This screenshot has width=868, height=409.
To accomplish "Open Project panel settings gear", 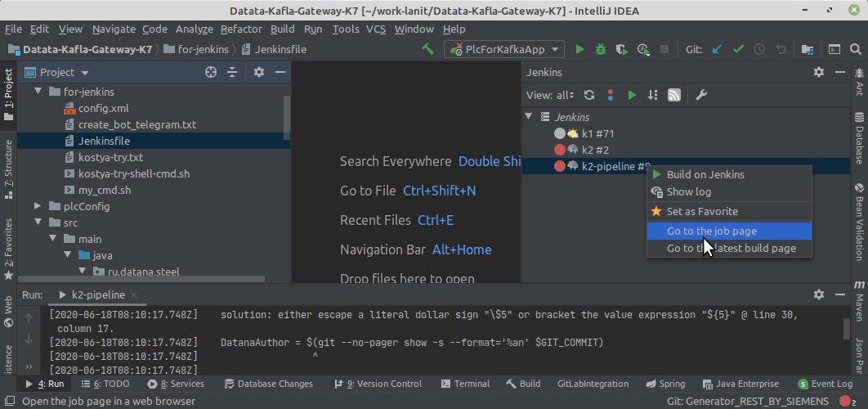I will (x=258, y=72).
